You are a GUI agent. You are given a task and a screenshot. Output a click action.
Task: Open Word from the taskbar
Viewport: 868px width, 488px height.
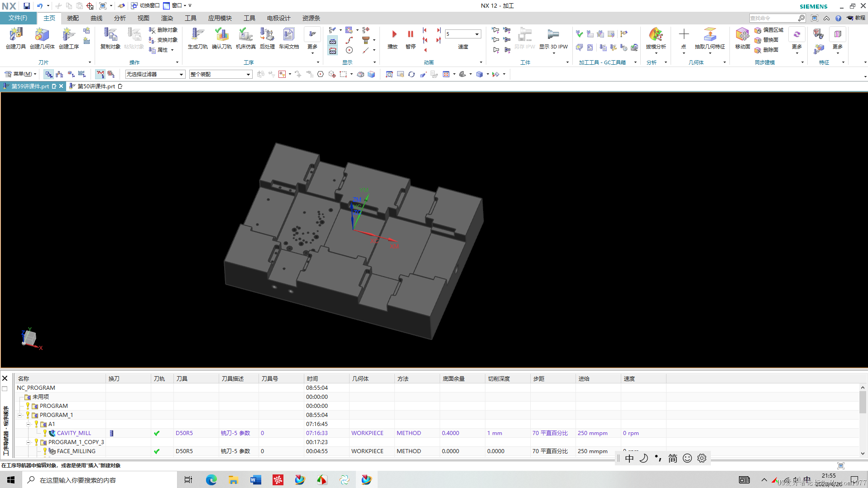click(x=255, y=480)
